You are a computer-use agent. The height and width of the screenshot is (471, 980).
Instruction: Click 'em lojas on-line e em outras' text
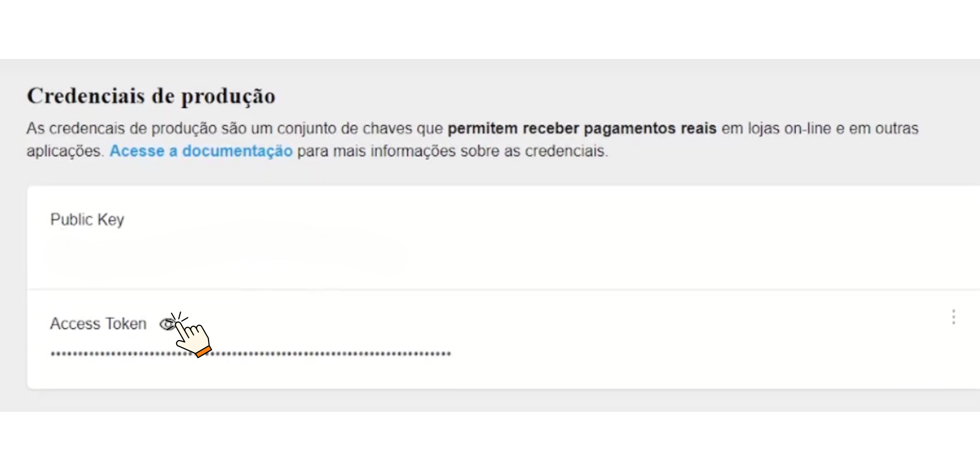tap(820, 128)
